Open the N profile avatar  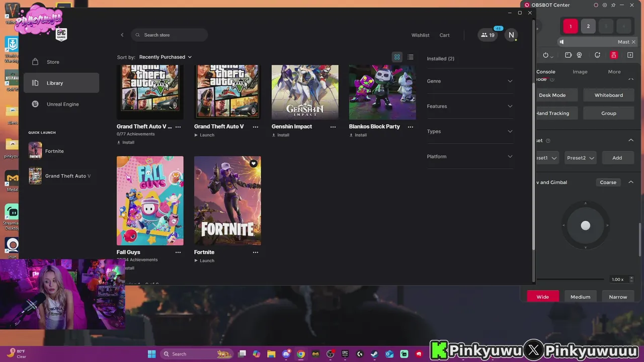[x=511, y=35]
